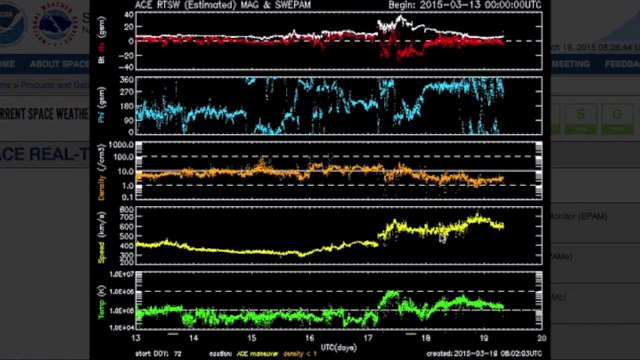Click the Phi (gsm) axis label
Image resolution: width=640 pixels, height=360 pixels.
click(x=101, y=104)
